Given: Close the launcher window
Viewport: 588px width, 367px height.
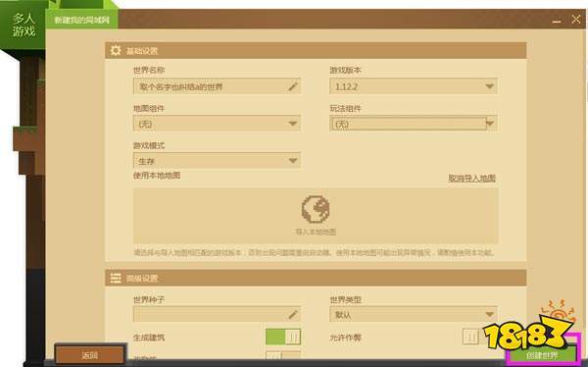Looking at the screenshot, I should tap(576, 20).
